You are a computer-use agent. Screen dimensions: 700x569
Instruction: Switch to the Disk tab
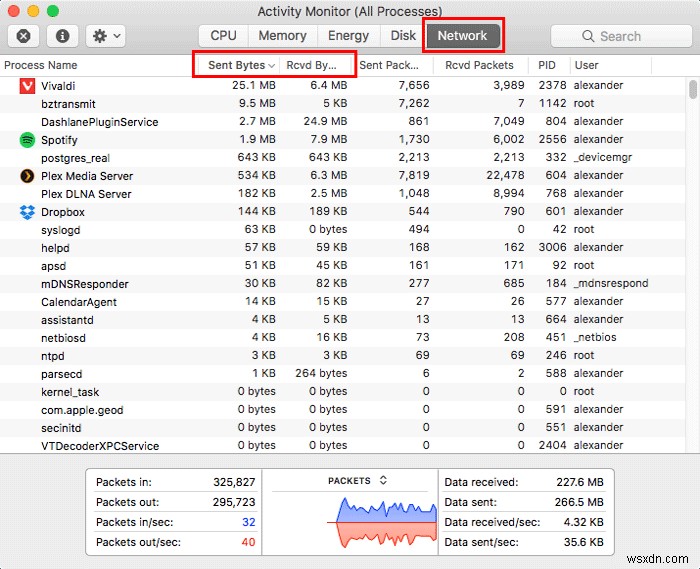tap(403, 36)
